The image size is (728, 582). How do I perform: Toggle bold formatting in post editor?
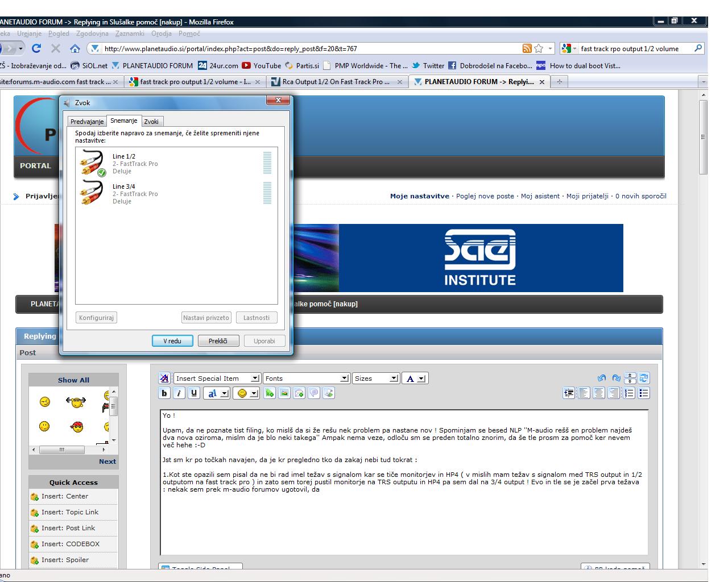(164, 393)
